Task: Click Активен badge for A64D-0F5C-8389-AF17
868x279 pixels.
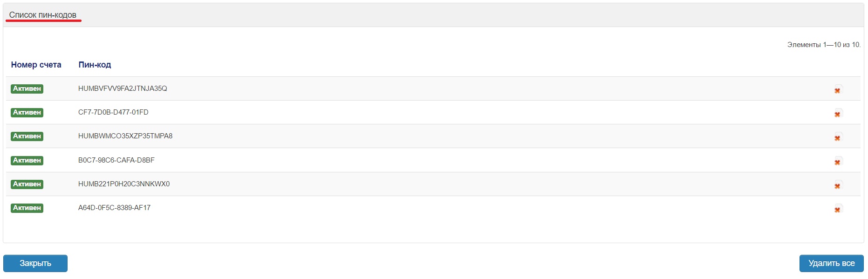Action: click(27, 208)
